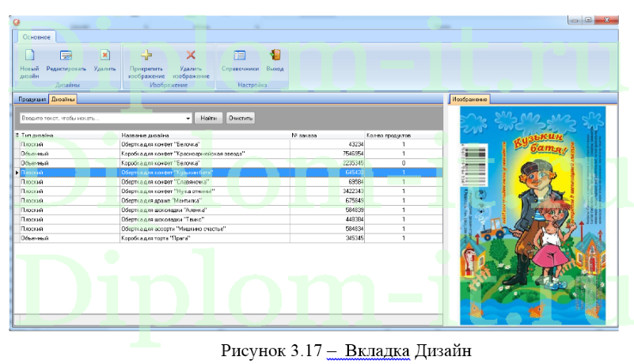
Task: Click into the search text field
Action: [102, 118]
